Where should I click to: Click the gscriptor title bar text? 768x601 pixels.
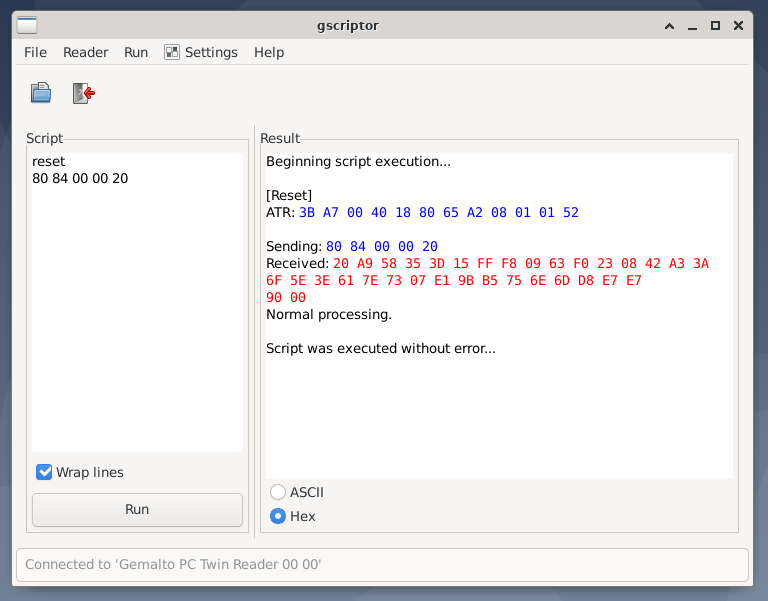(348, 25)
